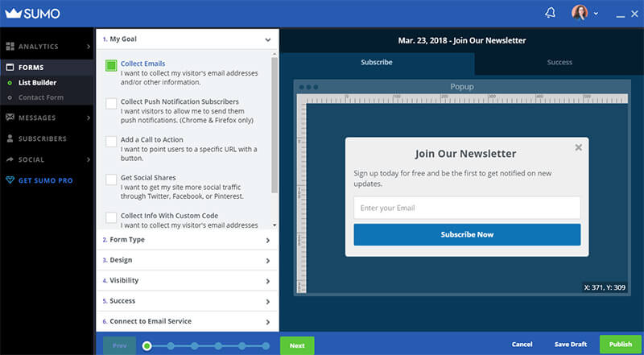The height and width of the screenshot is (355, 644).
Task: Select List Builder in the sidebar
Action: 37,83
